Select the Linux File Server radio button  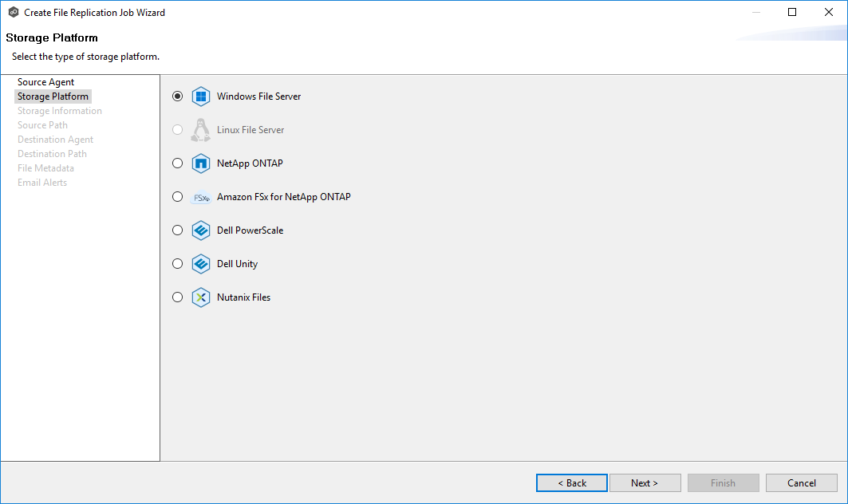pyautogui.click(x=177, y=130)
